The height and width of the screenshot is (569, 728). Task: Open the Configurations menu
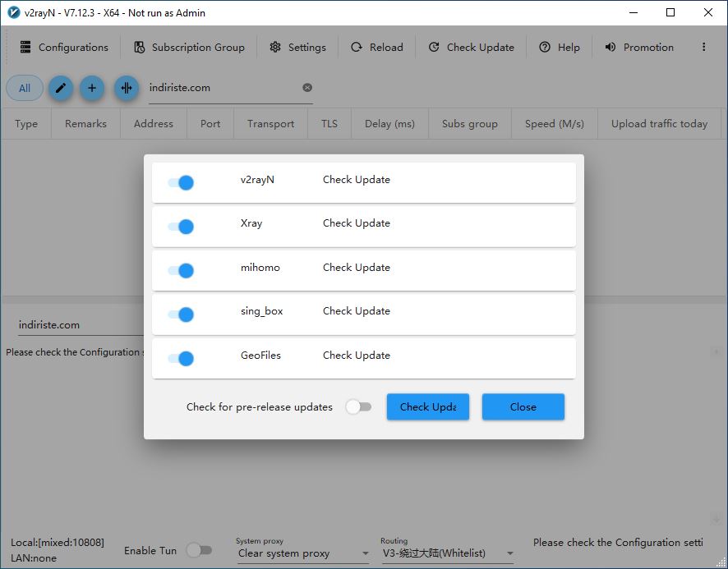(64, 48)
